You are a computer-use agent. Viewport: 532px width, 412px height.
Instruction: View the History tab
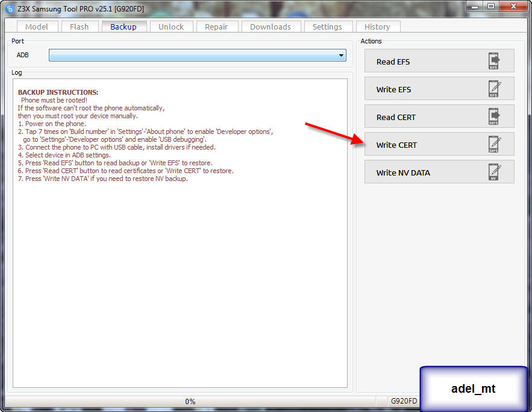[x=377, y=27]
